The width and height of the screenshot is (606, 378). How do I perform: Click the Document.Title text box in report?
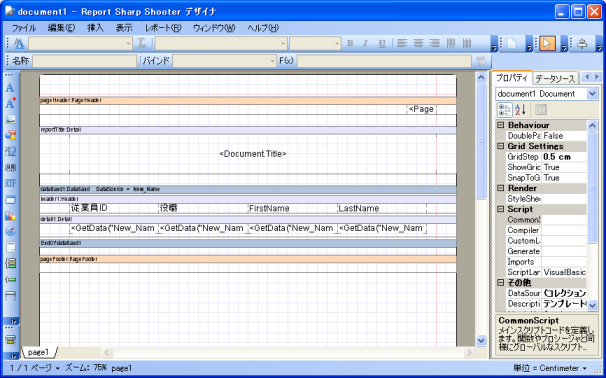(x=253, y=154)
